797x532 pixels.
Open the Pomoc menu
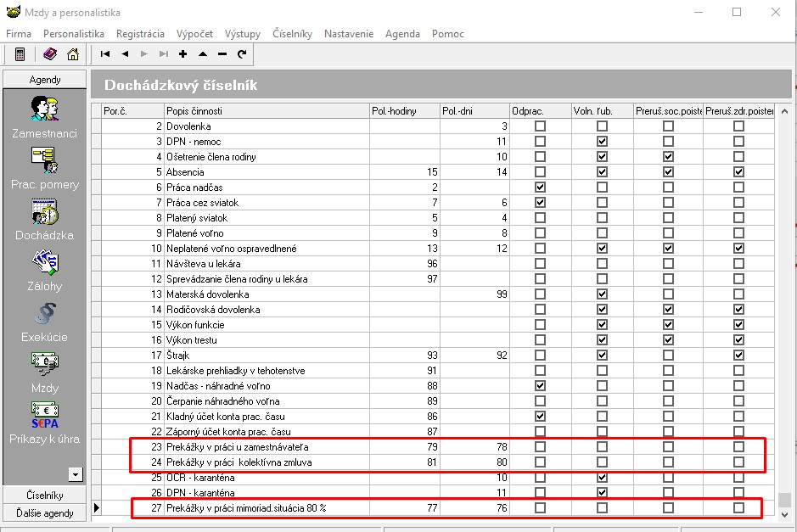[x=448, y=34]
